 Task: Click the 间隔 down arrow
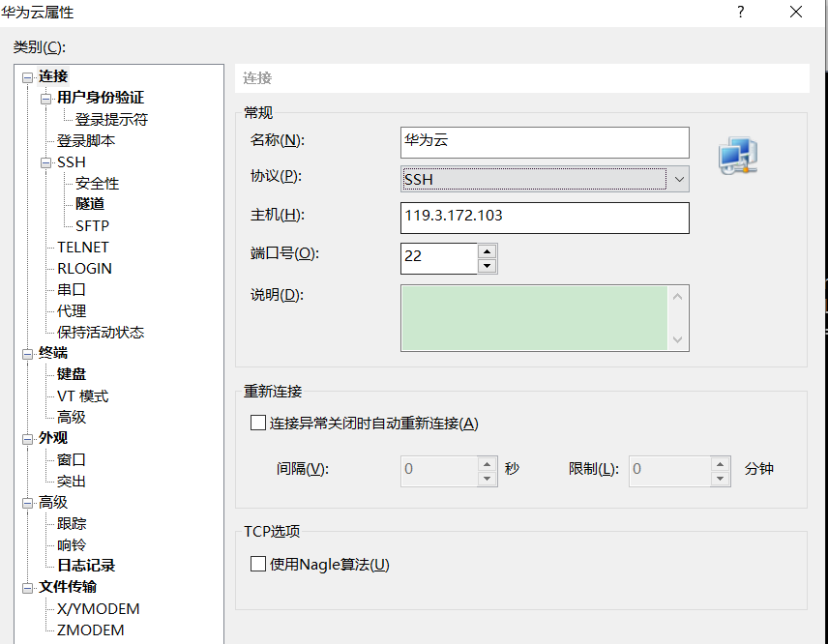[x=487, y=479]
